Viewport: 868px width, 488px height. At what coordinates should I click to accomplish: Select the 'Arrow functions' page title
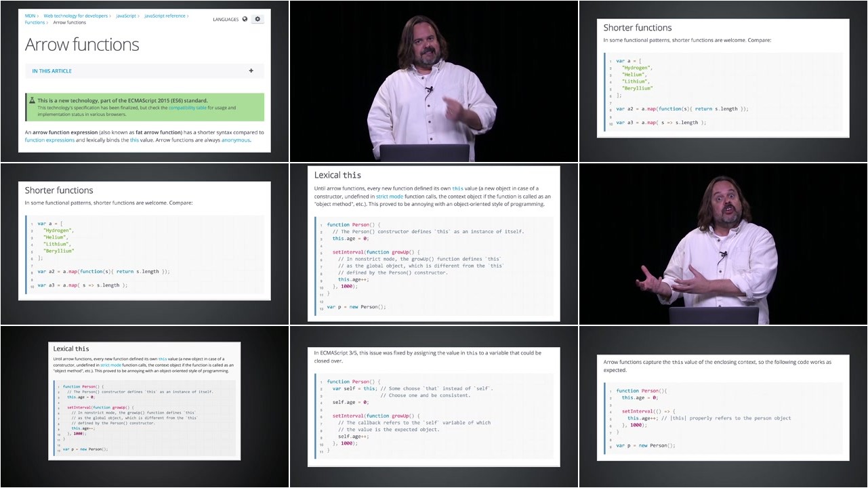pos(82,45)
